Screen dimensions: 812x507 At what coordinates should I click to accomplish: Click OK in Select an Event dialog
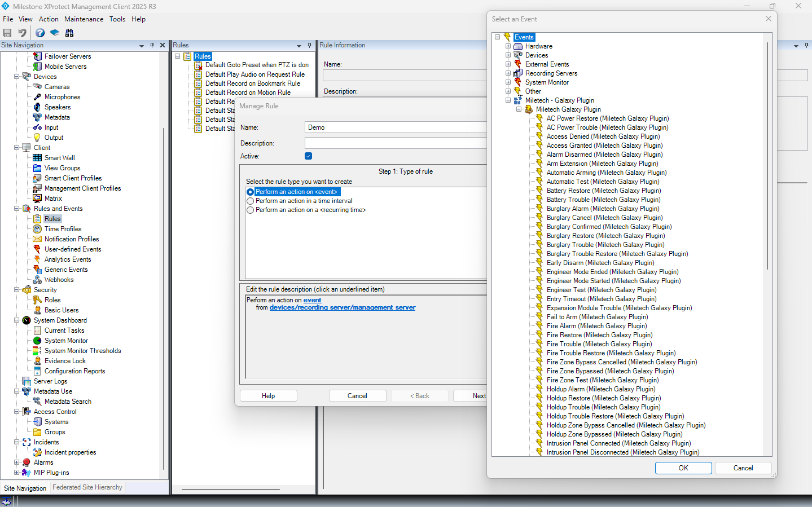pos(683,468)
